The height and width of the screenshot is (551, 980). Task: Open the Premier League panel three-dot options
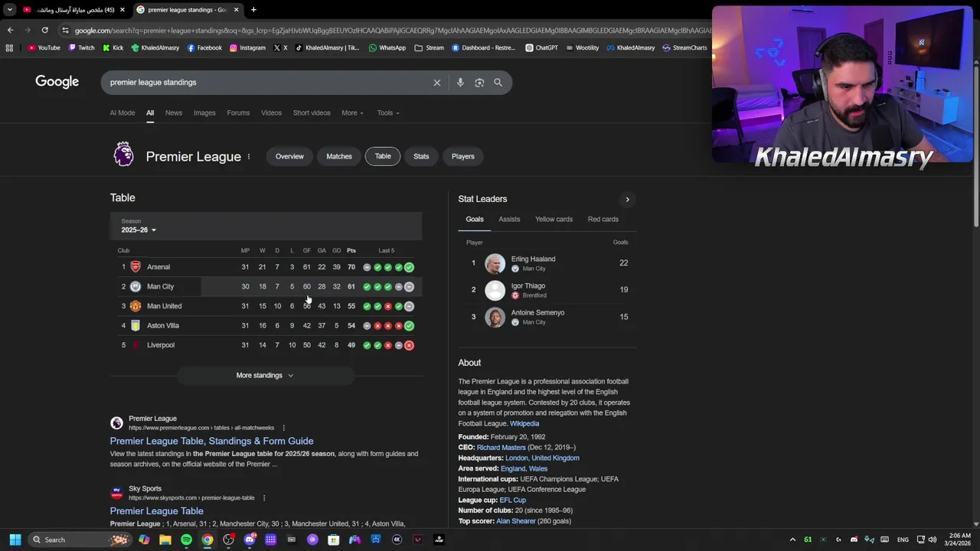click(249, 156)
